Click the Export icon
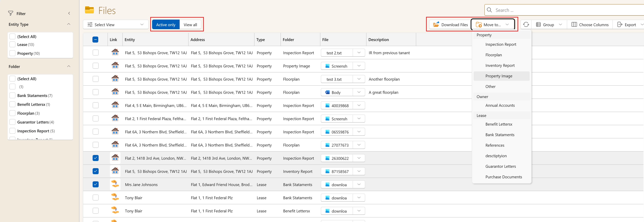 (x=620, y=24)
